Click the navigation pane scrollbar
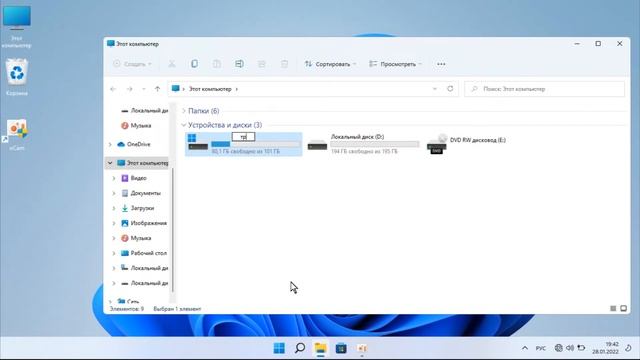 (173, 229)
